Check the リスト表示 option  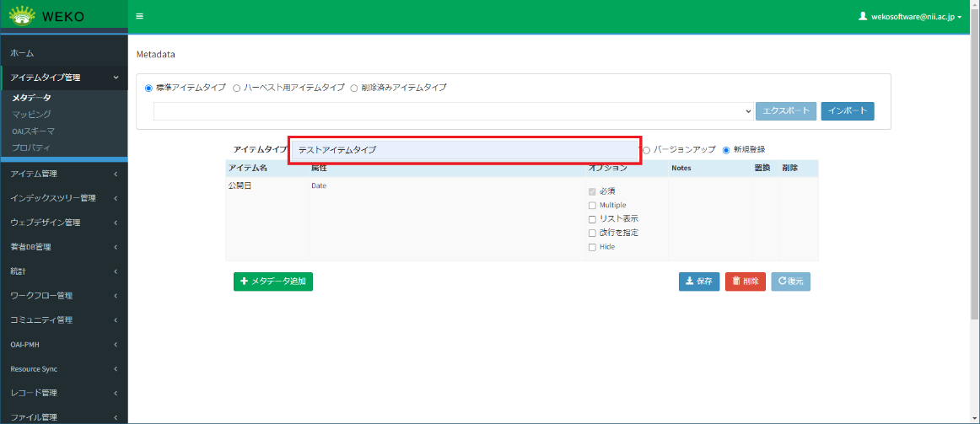pyautogui.click(x=592, y=219)
